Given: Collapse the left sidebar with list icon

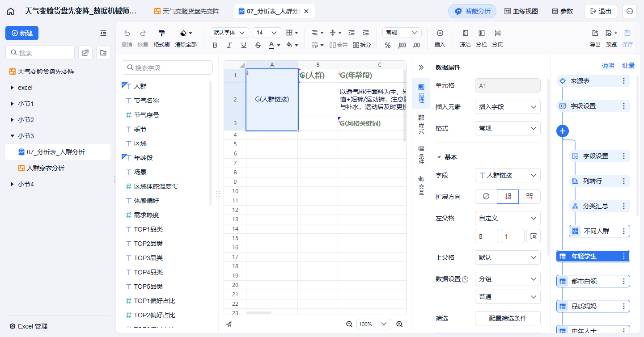Looking at the screenshot, I should [x=103, y=33].
